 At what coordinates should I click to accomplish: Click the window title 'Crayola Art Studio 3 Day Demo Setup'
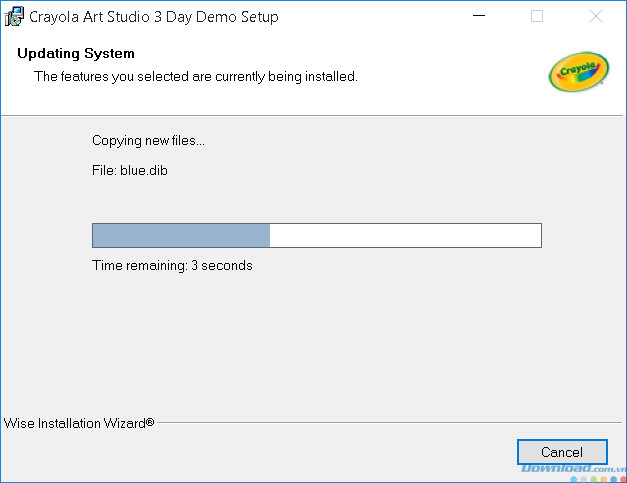[x=154, y=17]
